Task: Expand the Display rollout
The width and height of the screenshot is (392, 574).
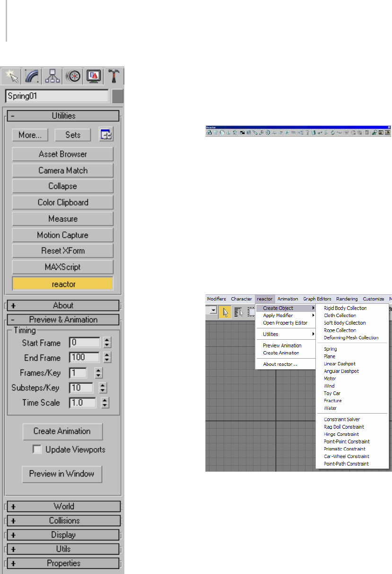Action: tap(63, 535)
